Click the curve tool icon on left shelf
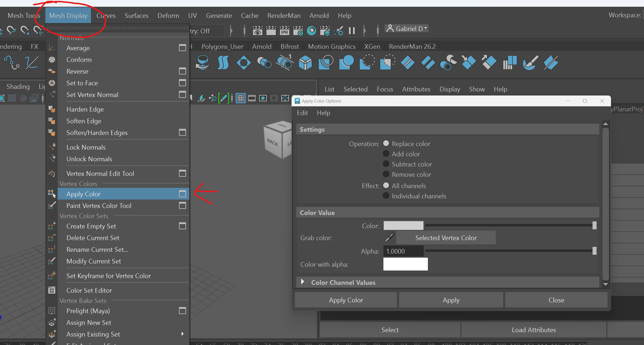 pyautogui.click(x=12, y=63)
